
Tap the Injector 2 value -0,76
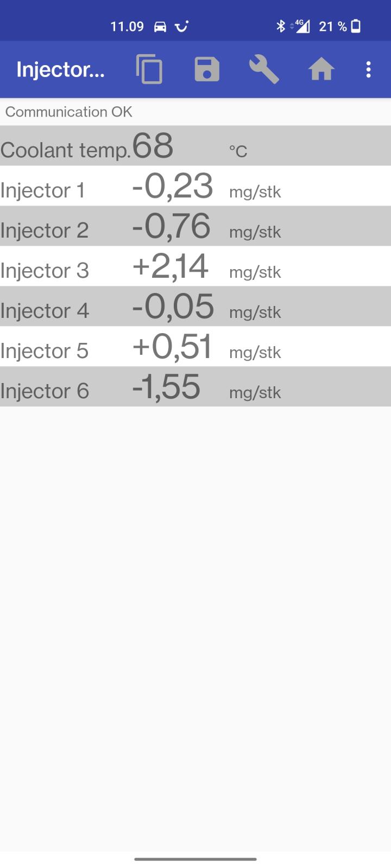click(171, 226)
